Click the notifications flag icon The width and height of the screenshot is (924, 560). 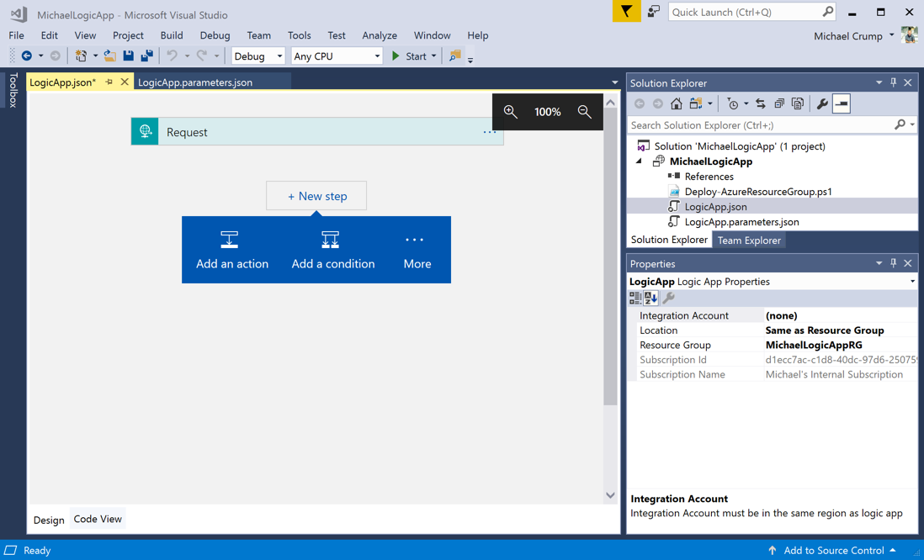coord(626,12)
